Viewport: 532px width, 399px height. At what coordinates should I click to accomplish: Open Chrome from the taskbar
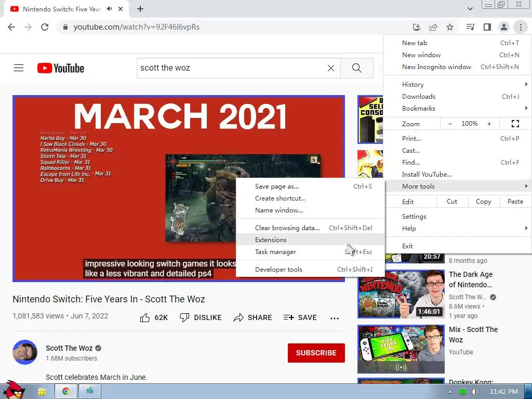pyautogui.click(x=66, y=391)
